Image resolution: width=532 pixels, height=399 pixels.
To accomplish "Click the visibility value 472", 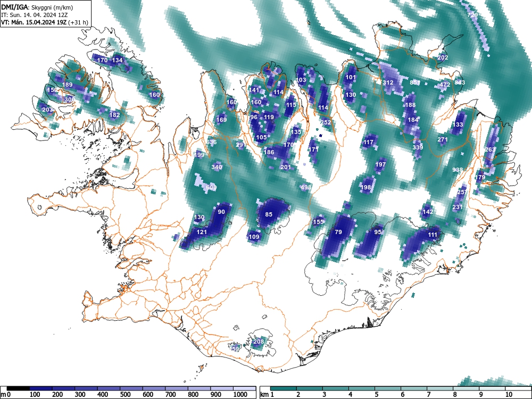I will click(x=445, y=85).
